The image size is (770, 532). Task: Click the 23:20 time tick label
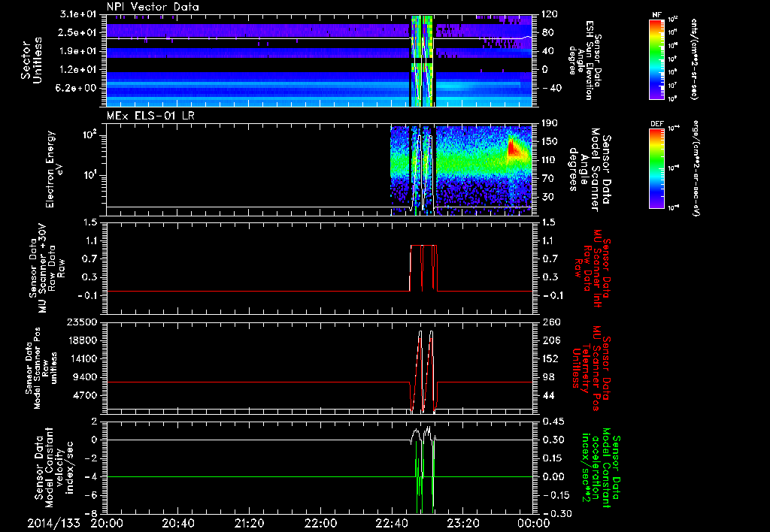tap(463, 523)
